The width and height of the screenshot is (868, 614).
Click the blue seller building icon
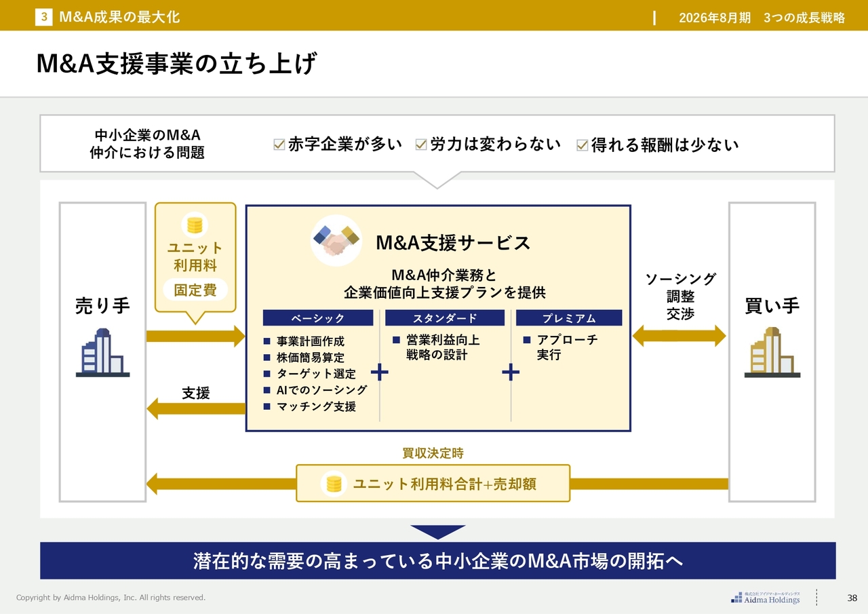pos(102,353)
